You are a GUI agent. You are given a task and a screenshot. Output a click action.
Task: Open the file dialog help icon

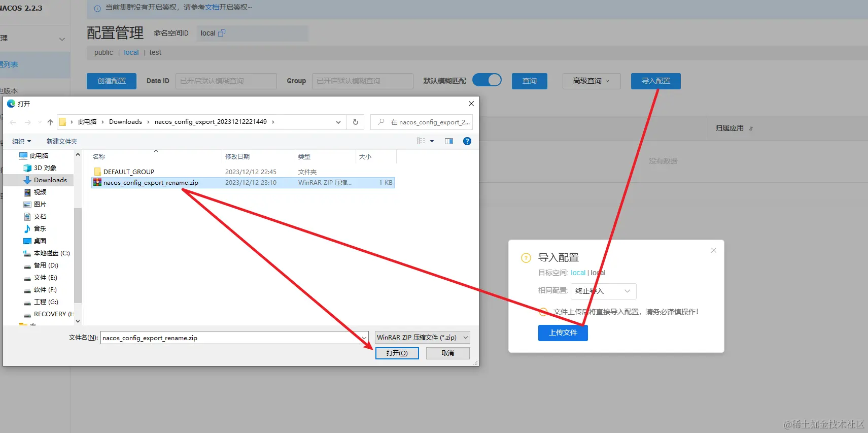tap(467, 141)
